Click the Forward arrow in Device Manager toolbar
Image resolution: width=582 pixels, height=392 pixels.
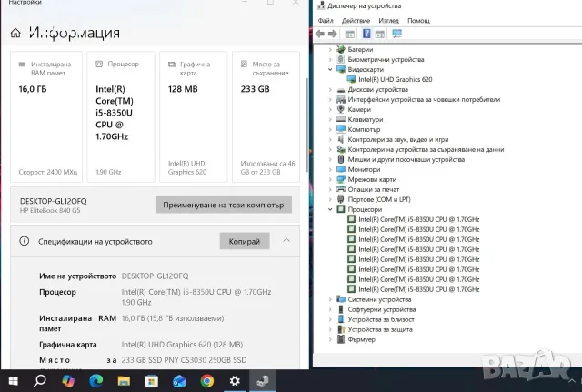pos(333,35)
